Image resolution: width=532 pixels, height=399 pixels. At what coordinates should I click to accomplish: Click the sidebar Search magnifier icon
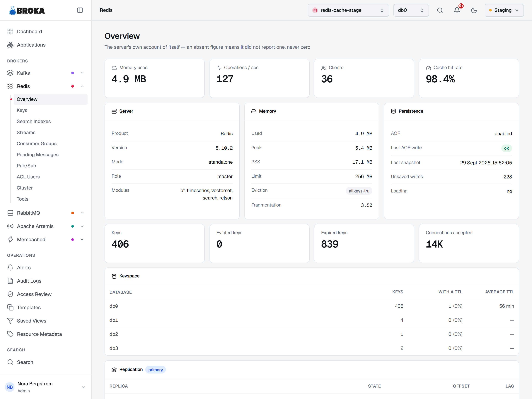10,362
